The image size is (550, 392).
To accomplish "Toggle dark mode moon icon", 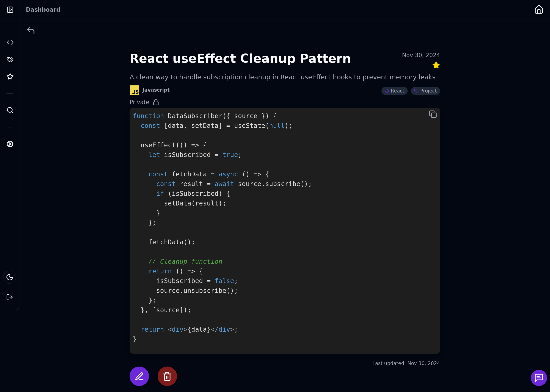I will pos(10,277).
